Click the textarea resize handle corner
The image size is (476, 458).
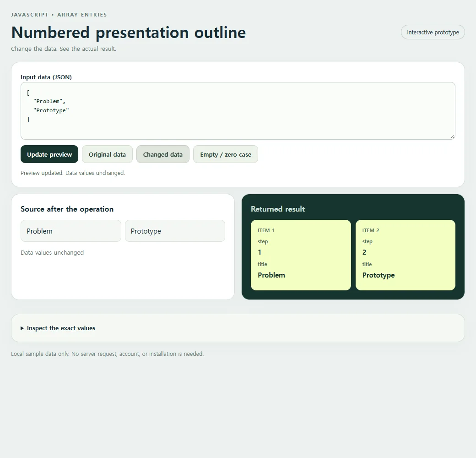point(452,136)
